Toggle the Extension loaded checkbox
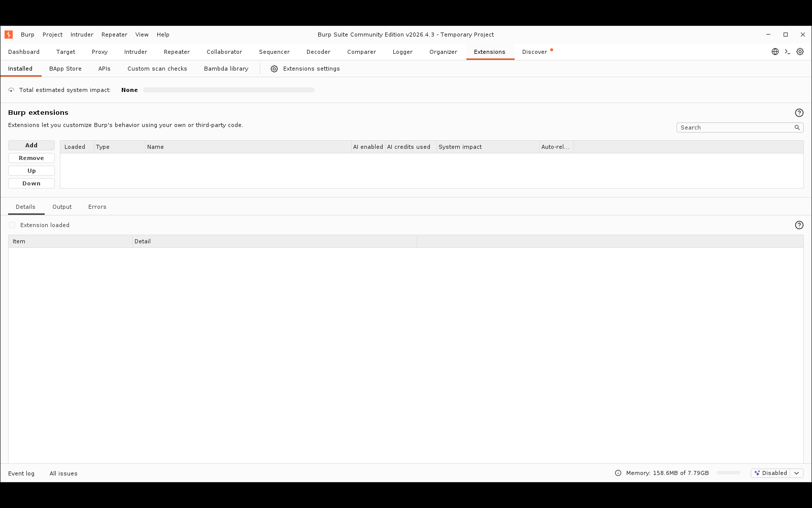This screenshot has height=508, width=812. [x=12, y=225]
